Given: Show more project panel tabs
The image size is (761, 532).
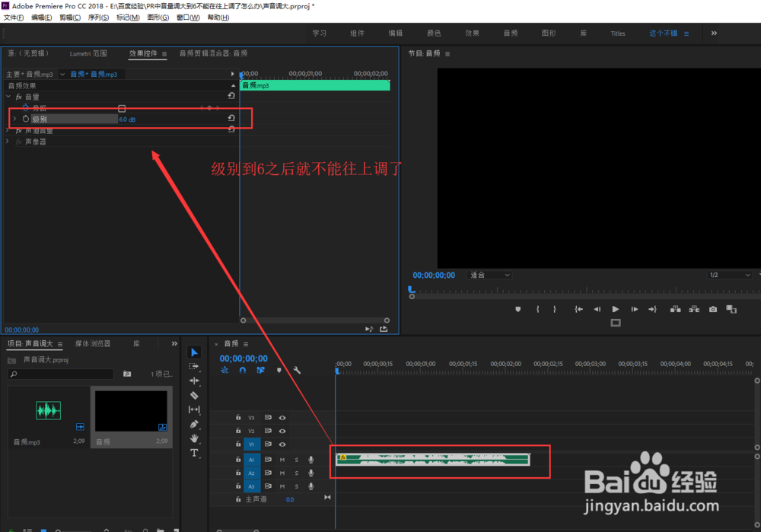Looking at the screenshot, I should point(174,344).
